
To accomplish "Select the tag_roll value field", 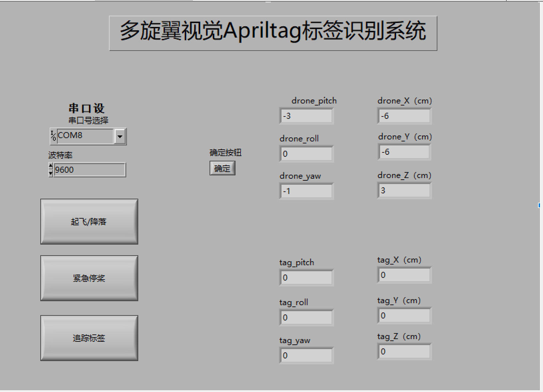I will [x=306, y=317].
